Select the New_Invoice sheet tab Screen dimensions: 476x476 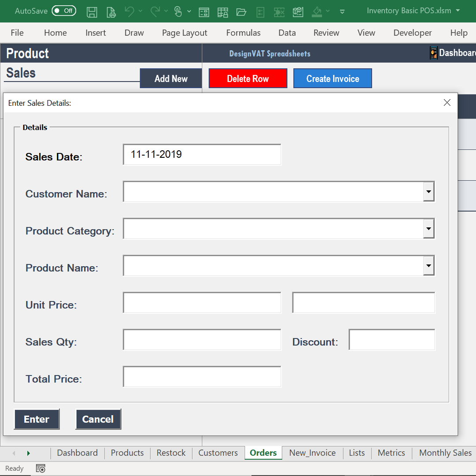(312, 453)
